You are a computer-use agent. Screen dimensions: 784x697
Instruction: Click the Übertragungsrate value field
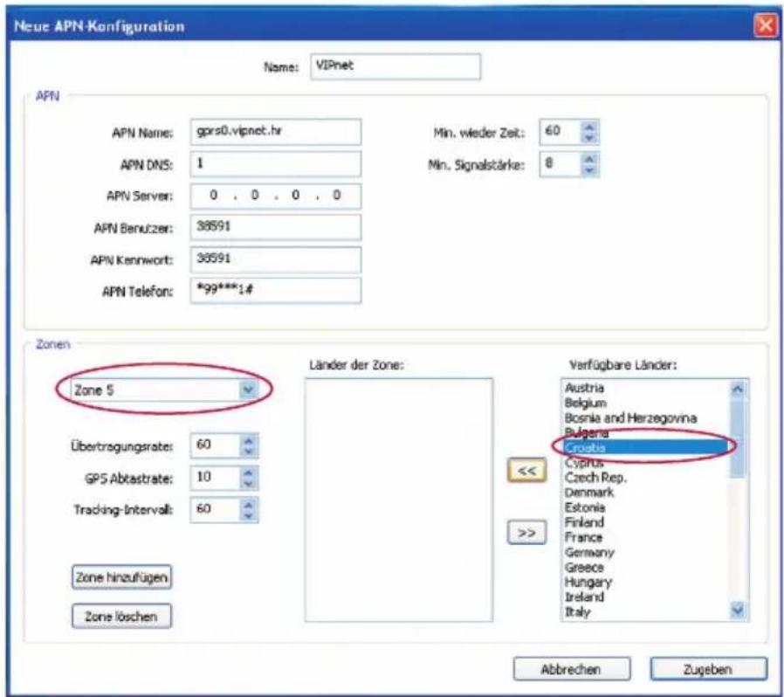216,445
